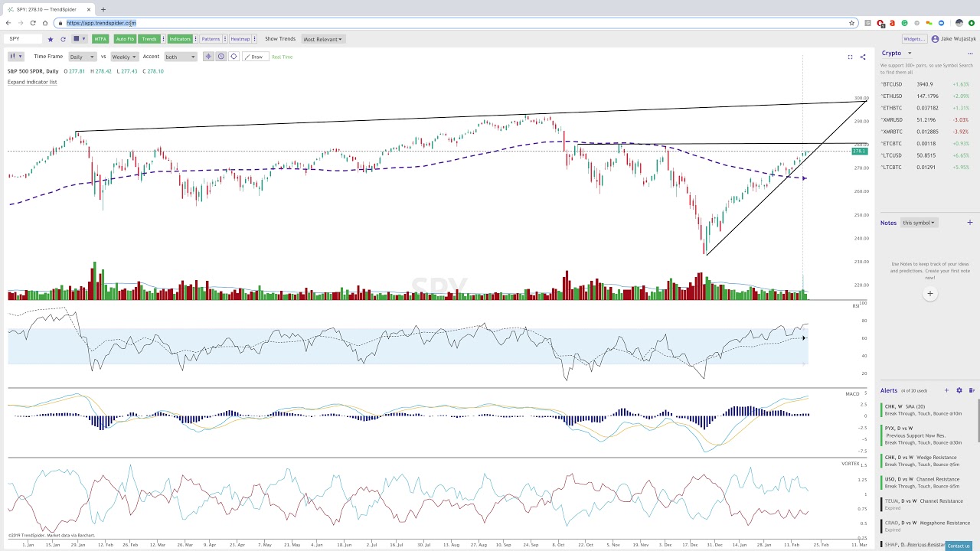980x551 pixels.
Task: Select LTCUSD in the Crypto watchlist
Action: click(926, 155)
